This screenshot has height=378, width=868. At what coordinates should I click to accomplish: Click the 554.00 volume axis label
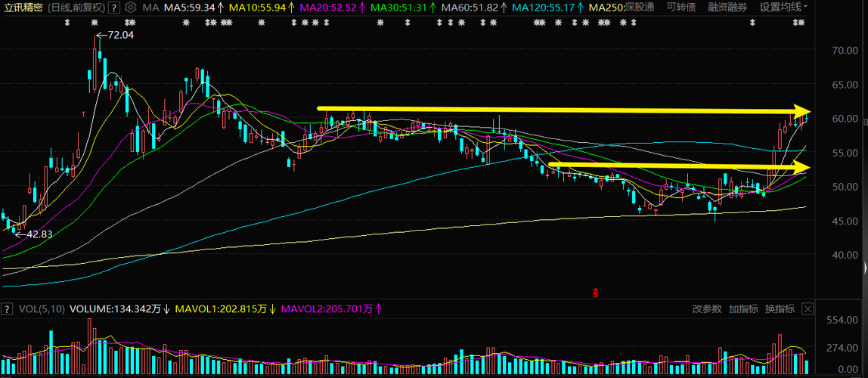point(842,321)
